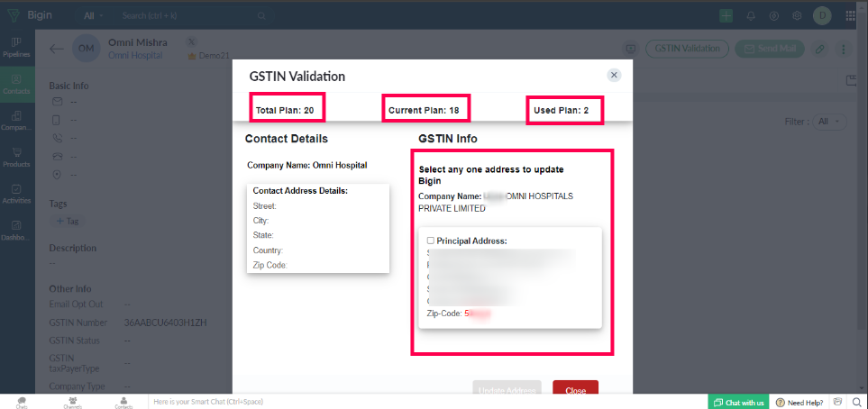Open the user avatar D
Image resolution: width=868 pixels, height=409 pixels.
pyautogui.click(x=822, y=16)
